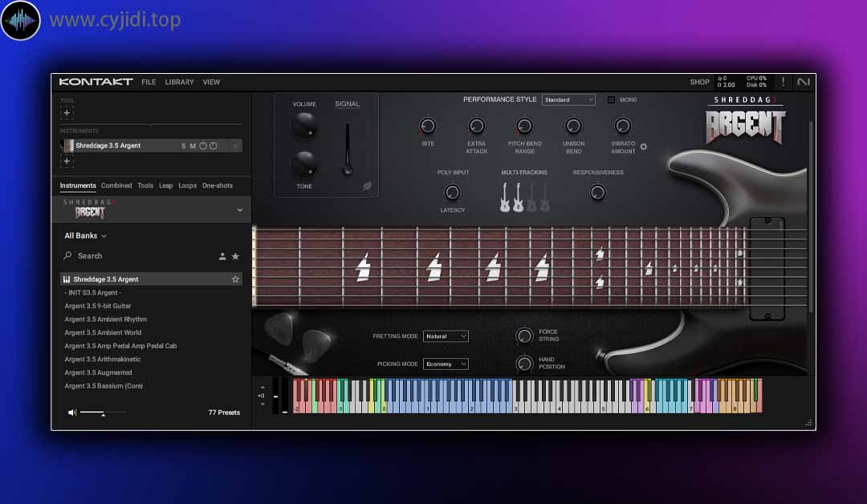Click the FORCE STRING knob
This screenshot has width=867, height=504.
[x=524, y=335]
